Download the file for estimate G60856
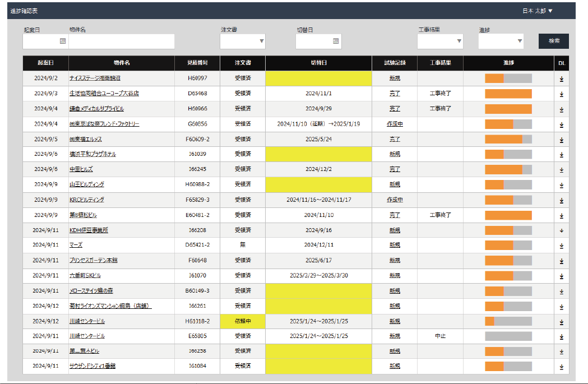Image resolution: width=588 pixels, height=384 pixels. pos(561,124)
